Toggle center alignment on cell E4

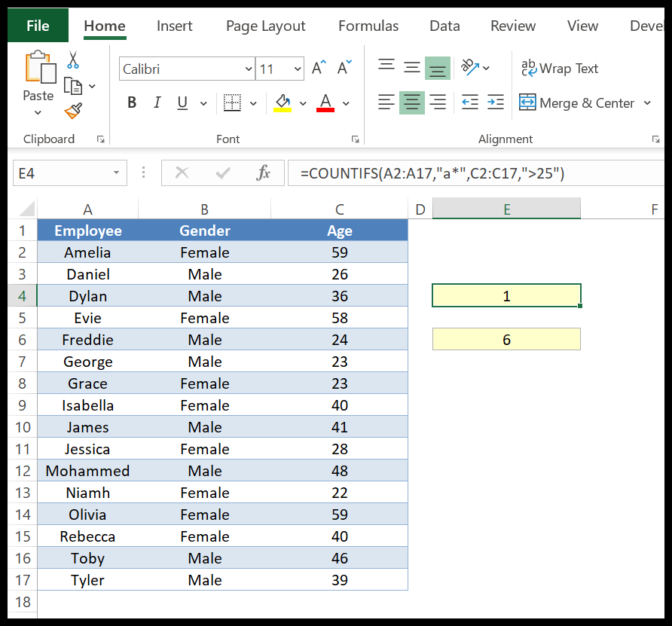point(411,102)
